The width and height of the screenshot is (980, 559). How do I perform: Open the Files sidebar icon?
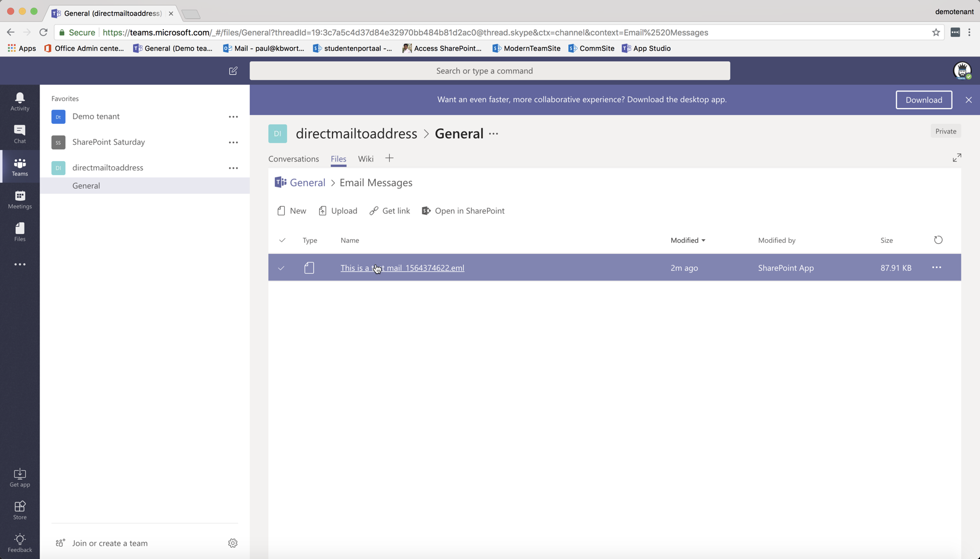pos(20,232)
